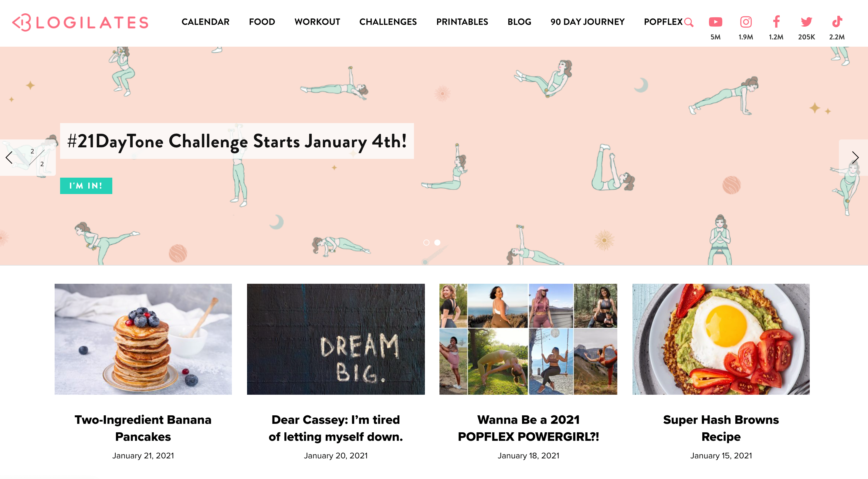Viewport: 868px width, 479px height.
Task: Open the CHALLENGES menu
Action: (388, 22)
